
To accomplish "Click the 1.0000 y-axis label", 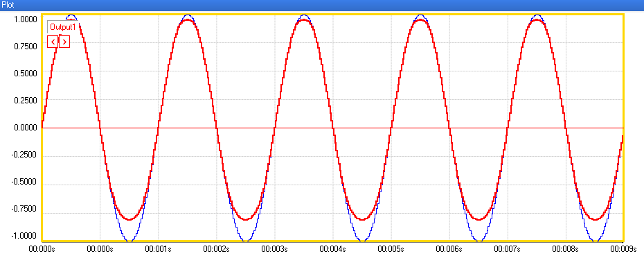I will (26, 19).
